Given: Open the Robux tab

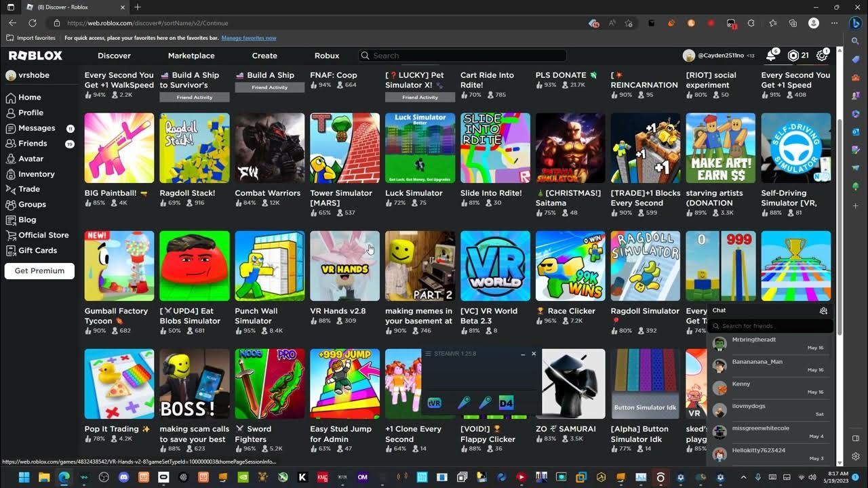Looking at the screenshot, I should click(327, 56).
